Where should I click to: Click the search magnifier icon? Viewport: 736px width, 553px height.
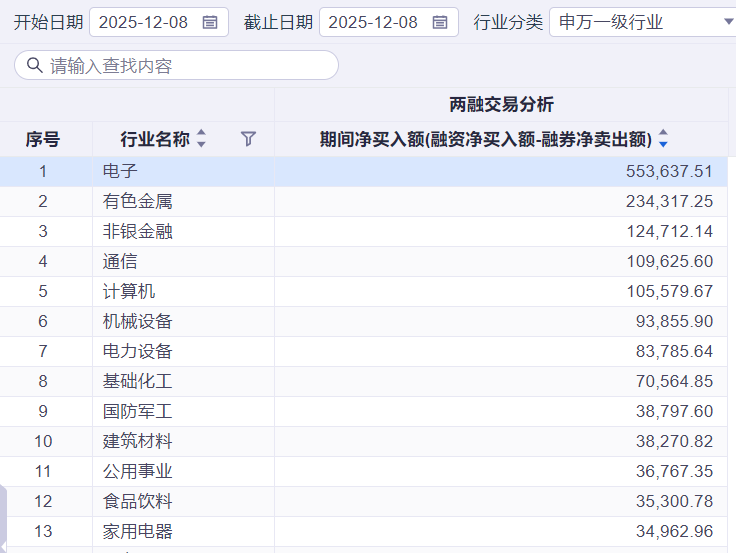pyautogui.click(x=34, y=65)
